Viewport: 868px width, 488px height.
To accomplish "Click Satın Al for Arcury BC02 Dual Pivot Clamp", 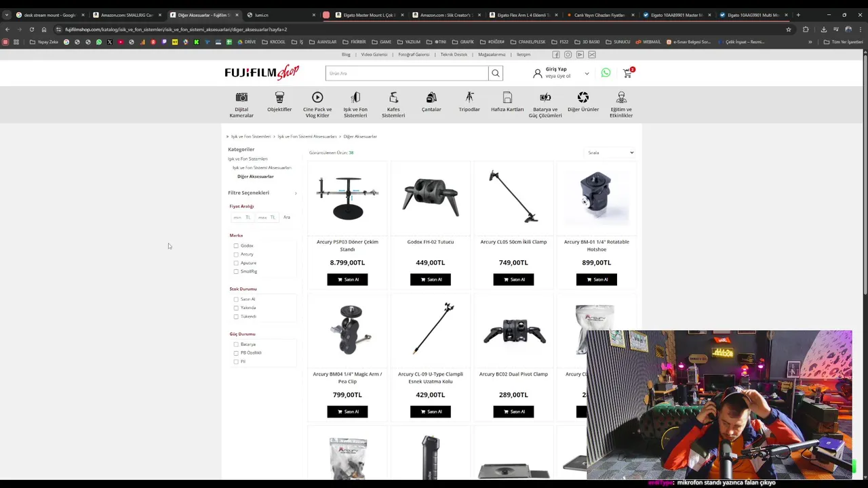I will click(x=513, y=411).
